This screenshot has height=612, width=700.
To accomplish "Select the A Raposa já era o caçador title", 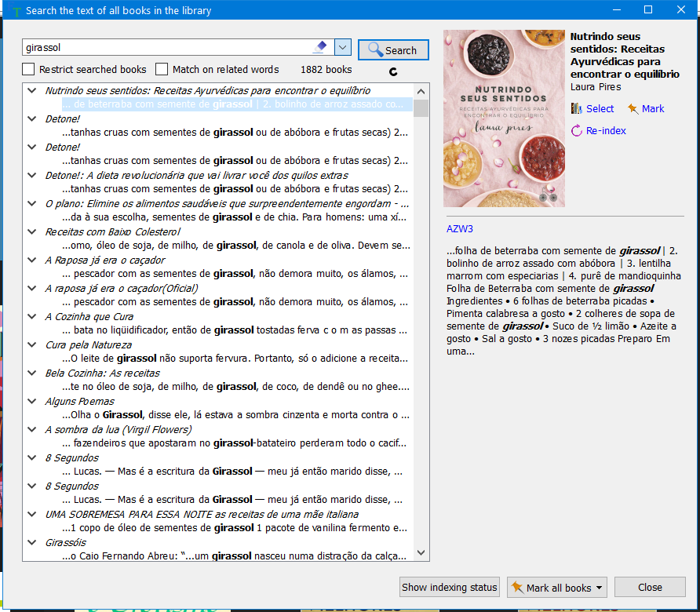I will coord(105,260).
